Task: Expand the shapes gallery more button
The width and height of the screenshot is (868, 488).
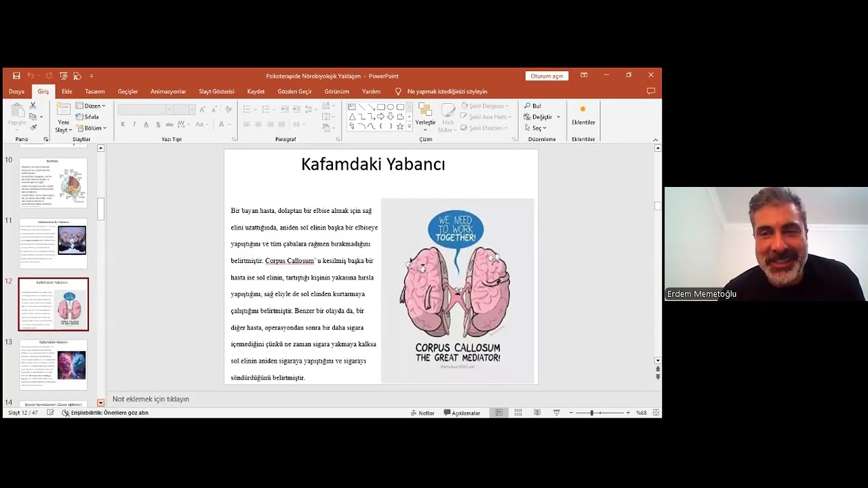Action: coord(409,126)
